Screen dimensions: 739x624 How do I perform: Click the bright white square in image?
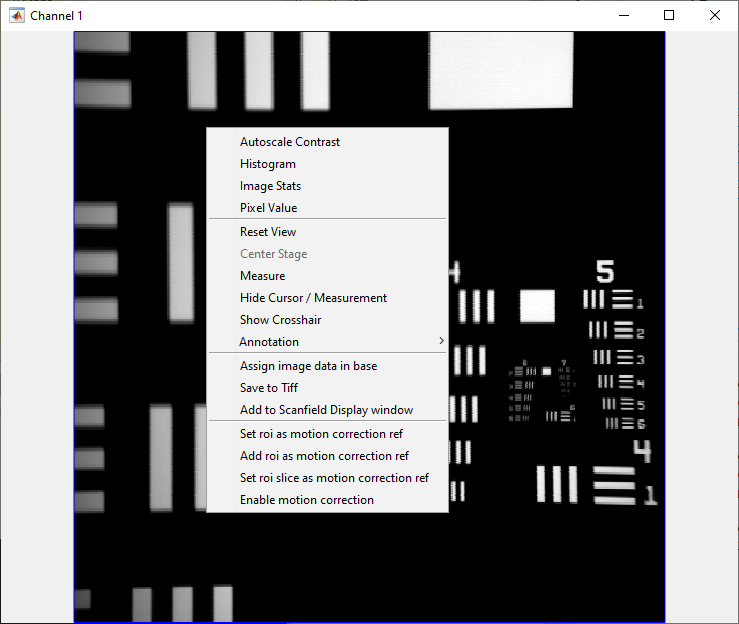[537, 306]
